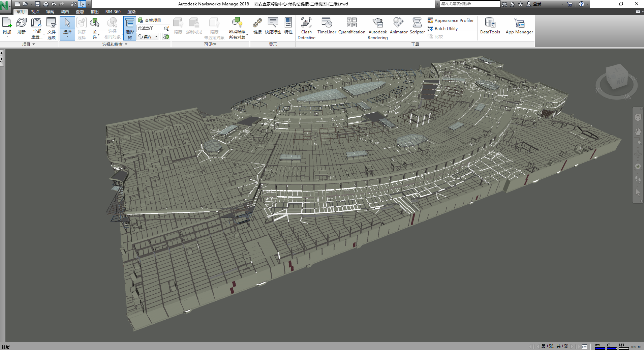644x350 pixels.
Task: Switch to the 审阅 (Review) tab
Action: click(50, 11)
